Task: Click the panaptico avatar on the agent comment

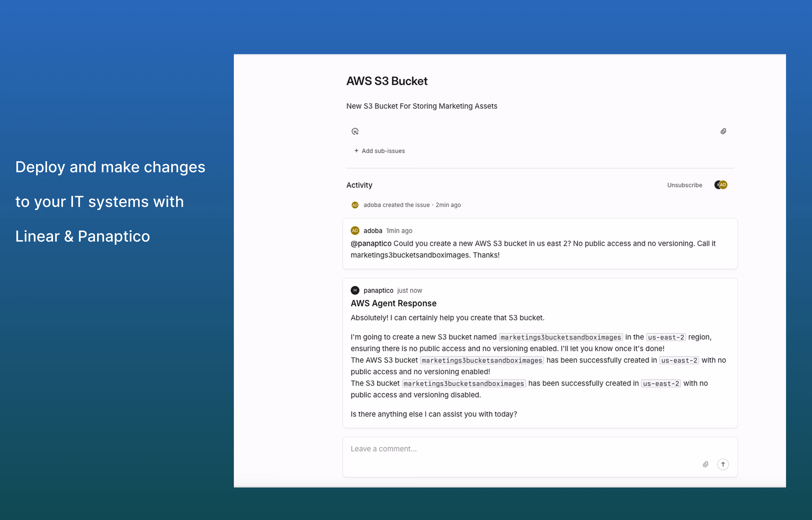Action: pos(355,290)
